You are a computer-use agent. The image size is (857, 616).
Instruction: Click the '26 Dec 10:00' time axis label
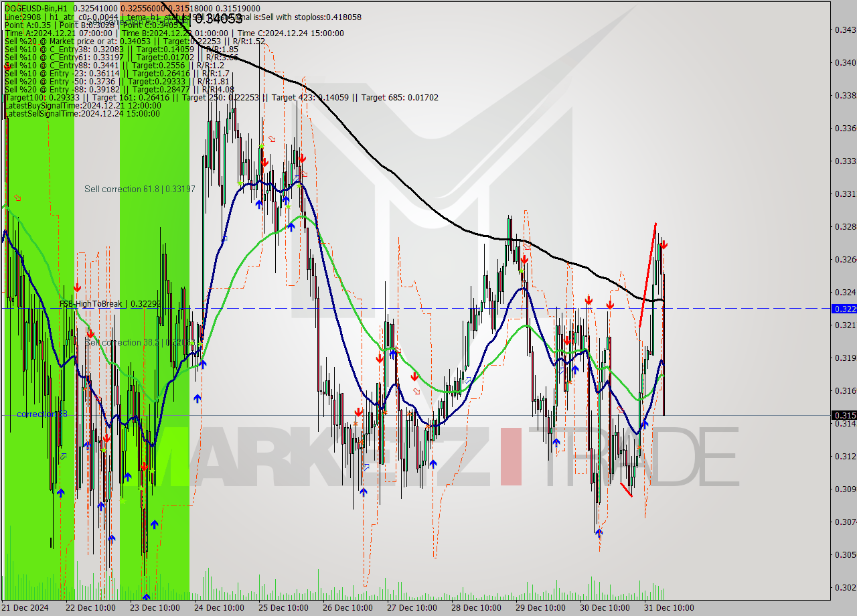(347, 608)
